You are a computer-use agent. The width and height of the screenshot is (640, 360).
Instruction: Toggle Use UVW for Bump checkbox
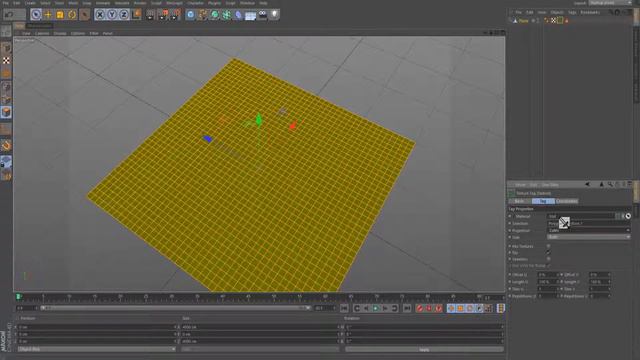tap(548, 266)
